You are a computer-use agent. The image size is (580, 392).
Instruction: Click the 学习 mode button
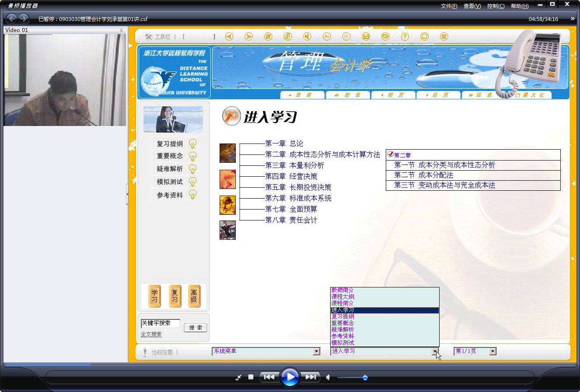pyautogui.click(x=154, y=296)
